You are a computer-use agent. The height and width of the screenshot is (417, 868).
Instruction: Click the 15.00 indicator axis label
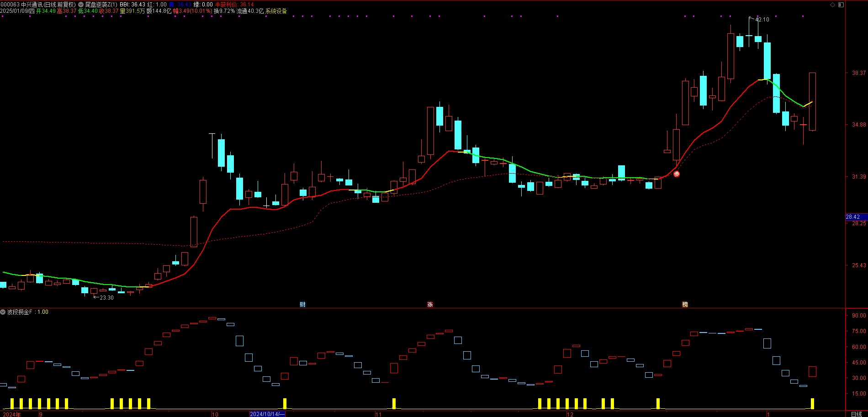[x=859, y=394]
